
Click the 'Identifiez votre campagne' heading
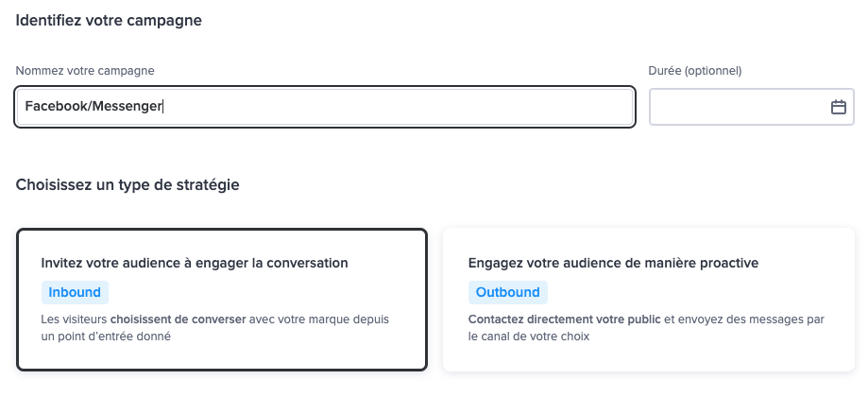(109, 21)
